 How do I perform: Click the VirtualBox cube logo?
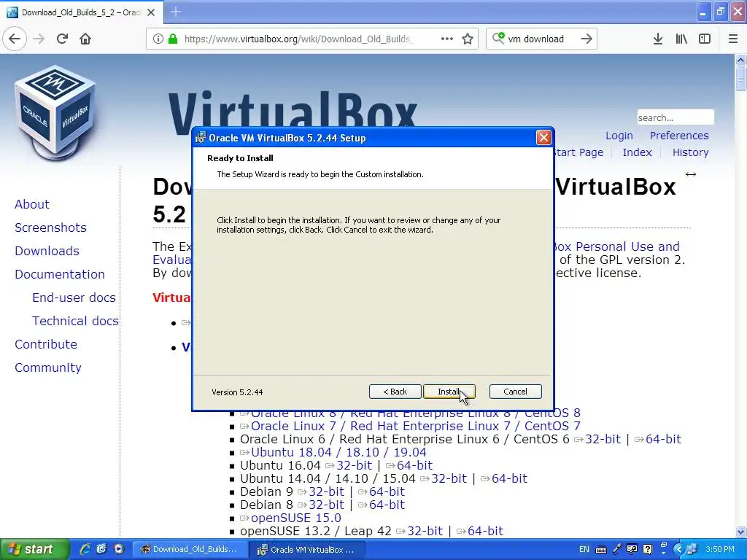55,113
